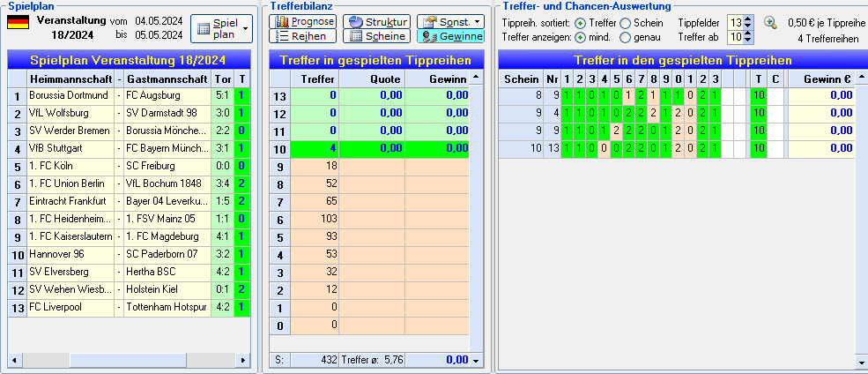
Task: Click the 3:4 score cell
Action: (223, 184)
